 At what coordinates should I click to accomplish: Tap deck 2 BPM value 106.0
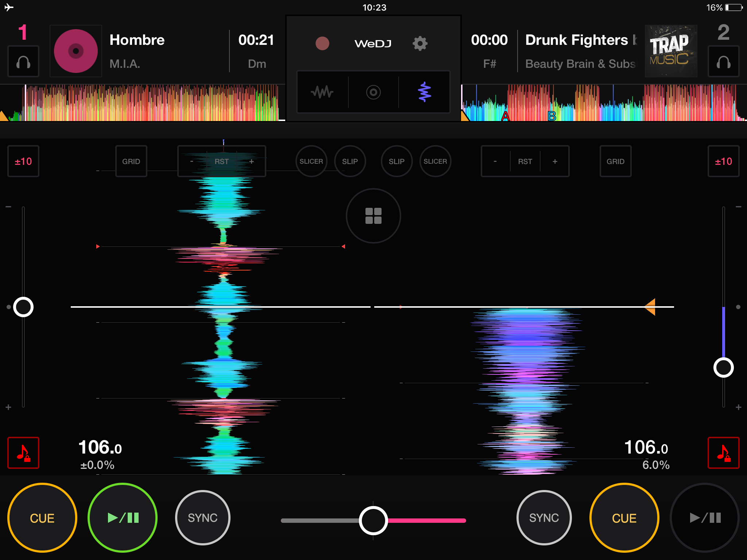(646, 447)
